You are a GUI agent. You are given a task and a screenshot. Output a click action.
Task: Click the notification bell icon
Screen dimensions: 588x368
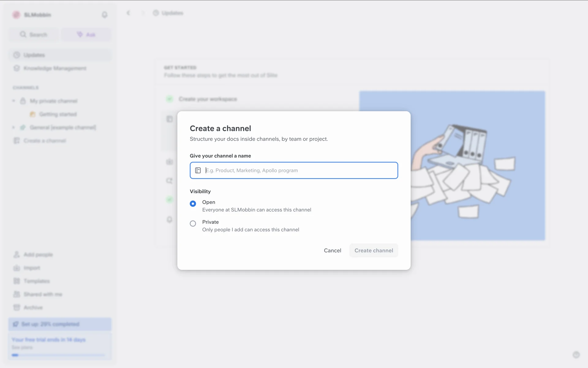tap(104, 15)
